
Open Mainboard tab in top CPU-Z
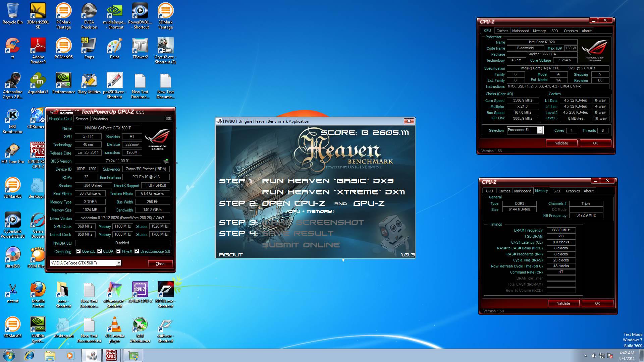coord(521,31)
